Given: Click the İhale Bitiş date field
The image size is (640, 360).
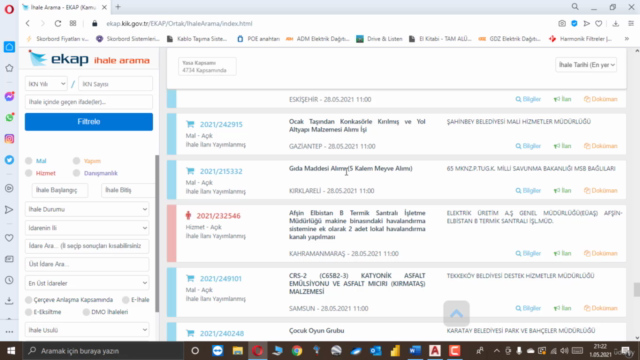Looking at the screenshot, I should tap(128, 190).
